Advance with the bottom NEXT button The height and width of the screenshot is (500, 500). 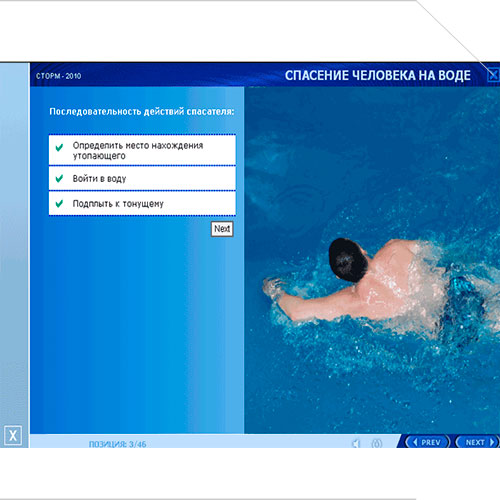click(477, 442)
